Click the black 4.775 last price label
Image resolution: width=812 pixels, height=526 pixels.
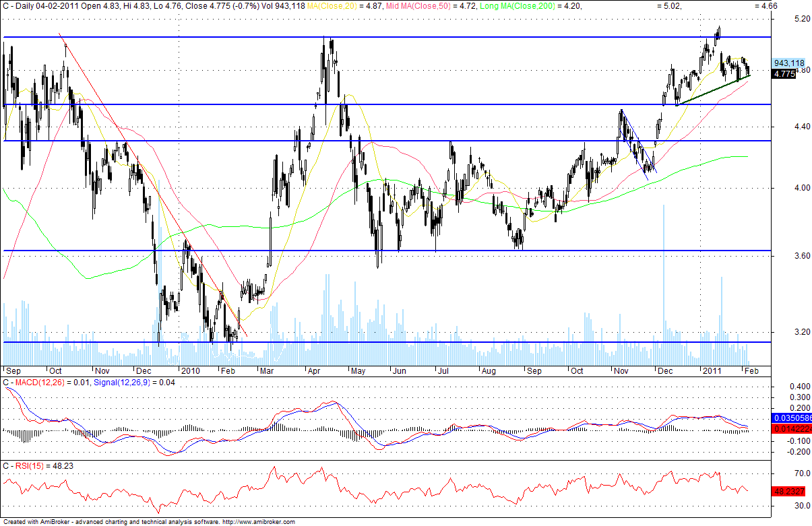tap(784, 73)
